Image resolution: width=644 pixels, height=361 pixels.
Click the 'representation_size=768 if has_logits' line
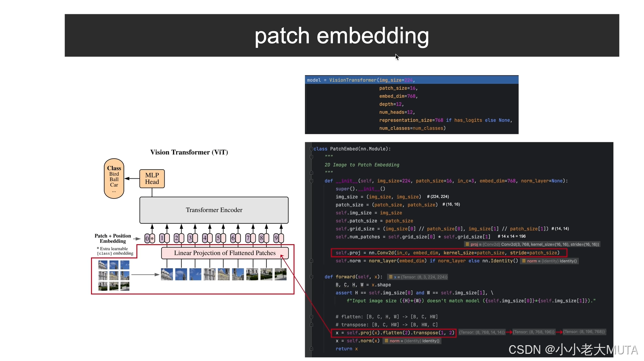[446, 120]
